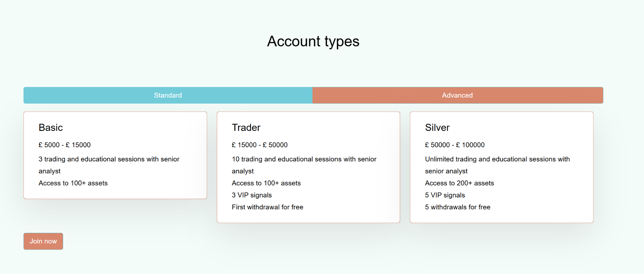This screenshot has height=274, width=644.
Task: Click the Account types heading
Action: pyautogui.click(x=313, y=41)
